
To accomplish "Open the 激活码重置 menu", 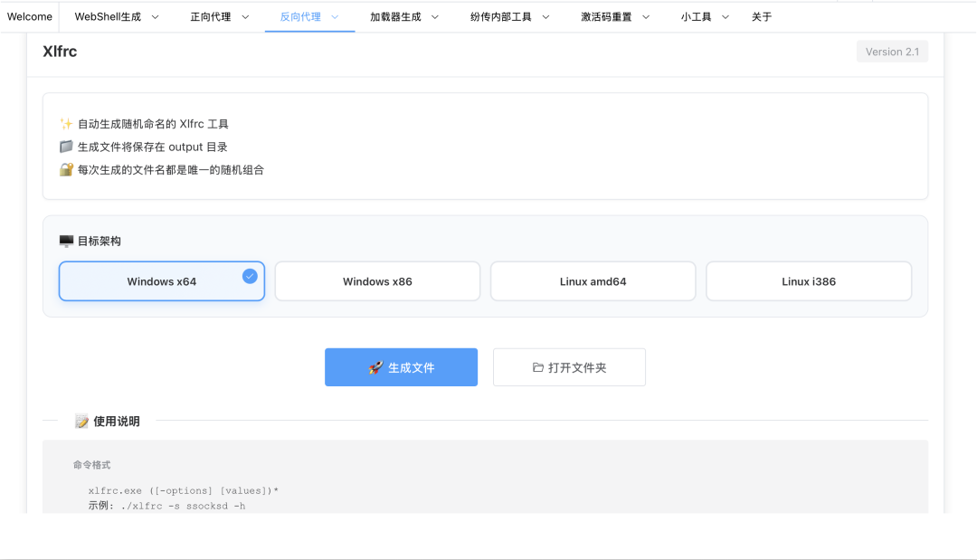I will (x=615, y=17).
